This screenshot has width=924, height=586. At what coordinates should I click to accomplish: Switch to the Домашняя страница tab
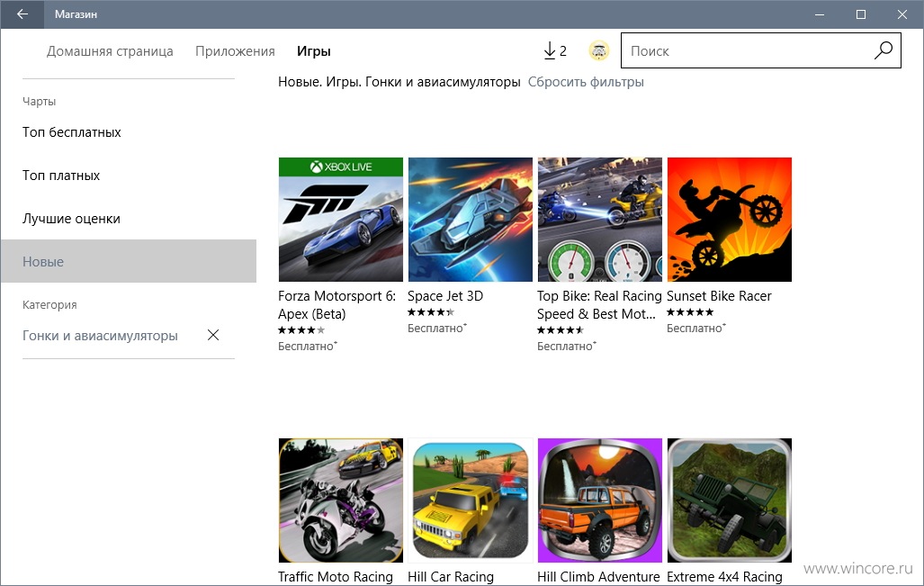[110, 51]
